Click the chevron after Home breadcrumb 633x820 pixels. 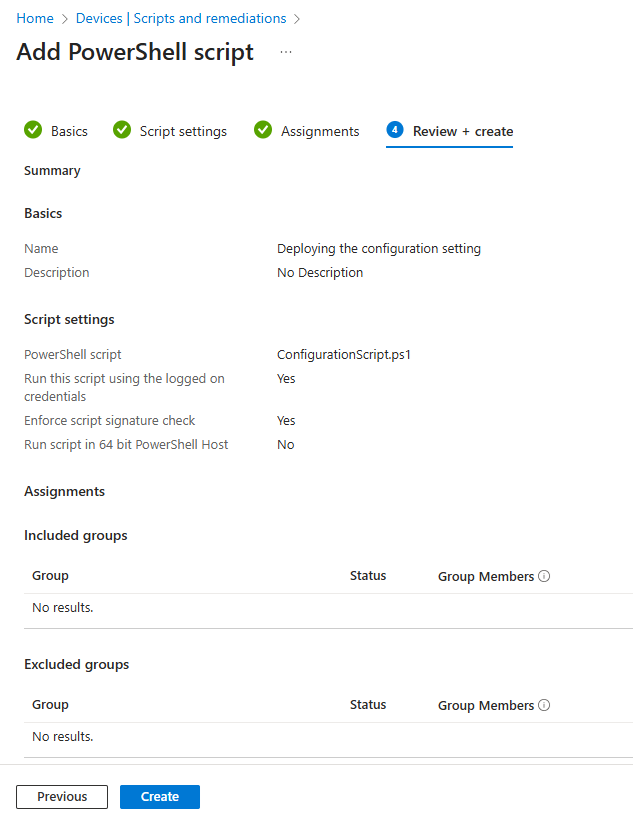tap(65, 19)
